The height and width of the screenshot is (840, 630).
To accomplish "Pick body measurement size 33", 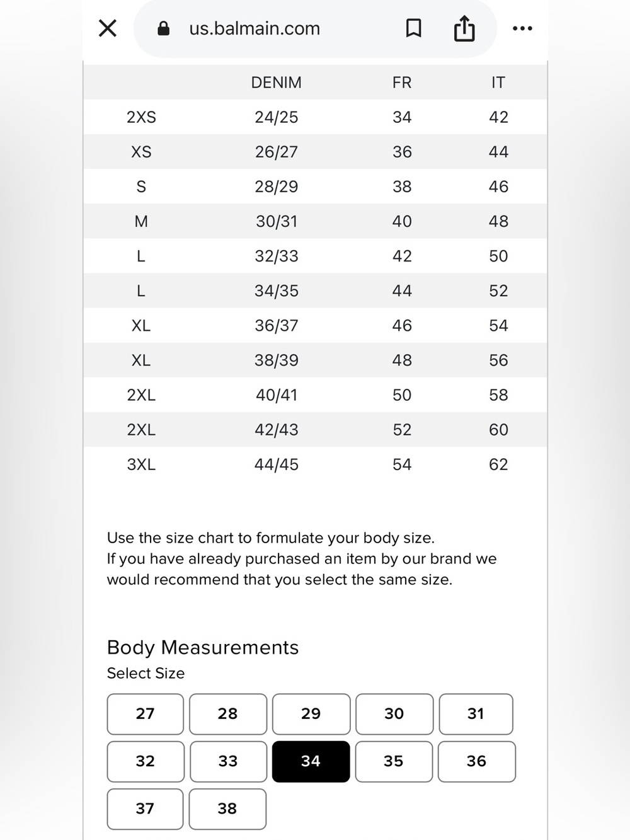I will point(228,761).
